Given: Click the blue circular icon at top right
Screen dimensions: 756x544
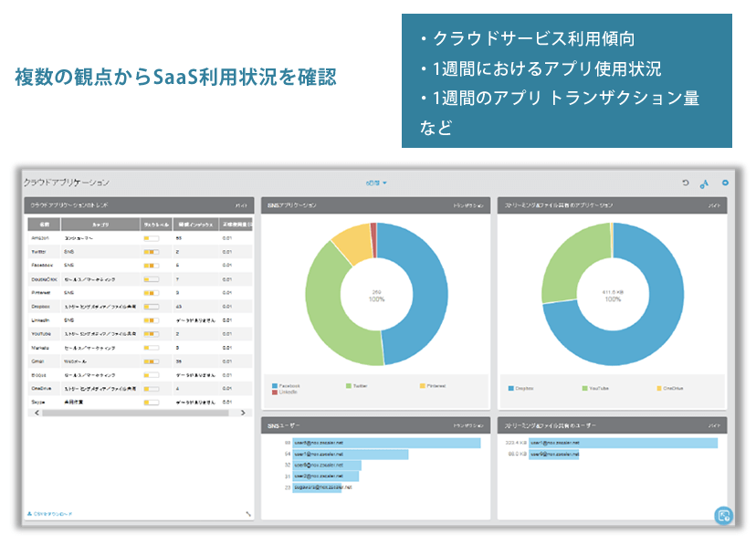Looking at the screenshot, I should [725, 183].
